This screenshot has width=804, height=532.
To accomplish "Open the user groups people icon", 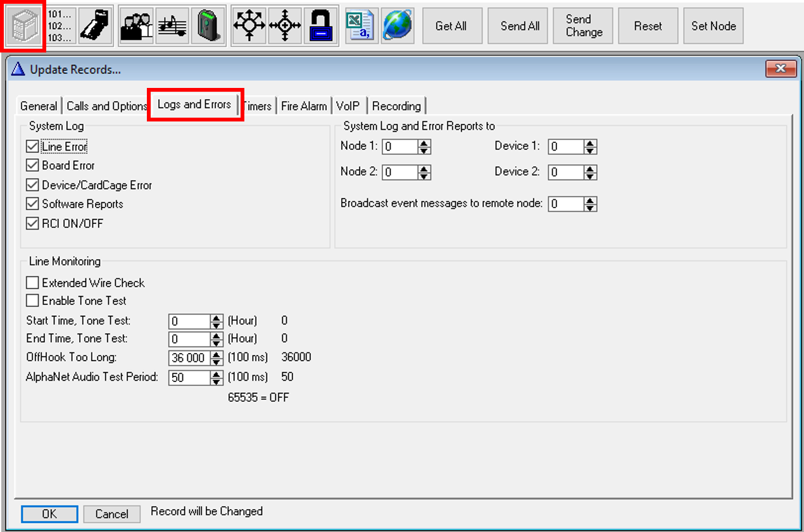I will click(x=136, y=26).
